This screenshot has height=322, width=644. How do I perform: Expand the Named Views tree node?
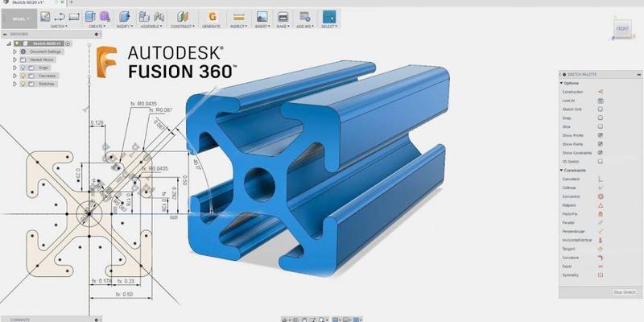[x=14, y=60]
